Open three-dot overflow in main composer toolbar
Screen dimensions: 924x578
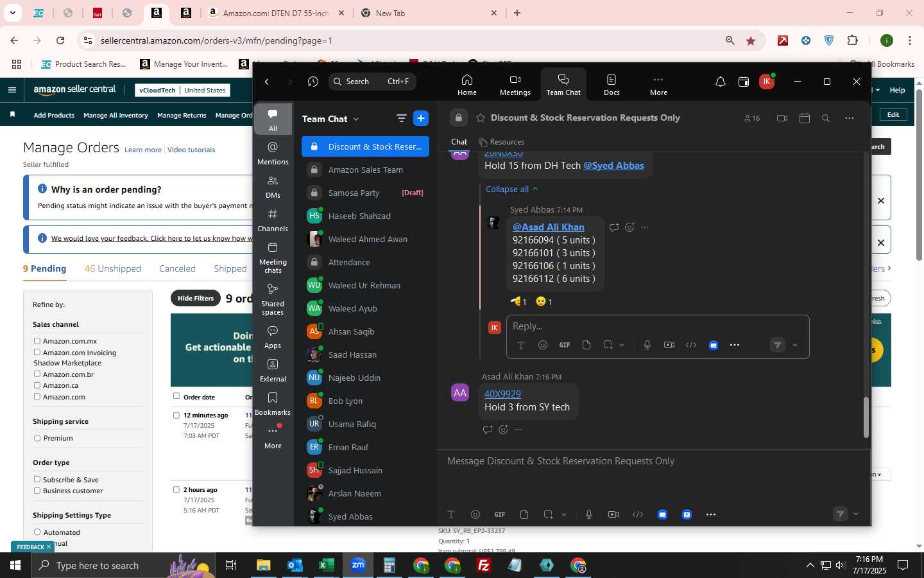pyautogui.click(x=711, y=514)
